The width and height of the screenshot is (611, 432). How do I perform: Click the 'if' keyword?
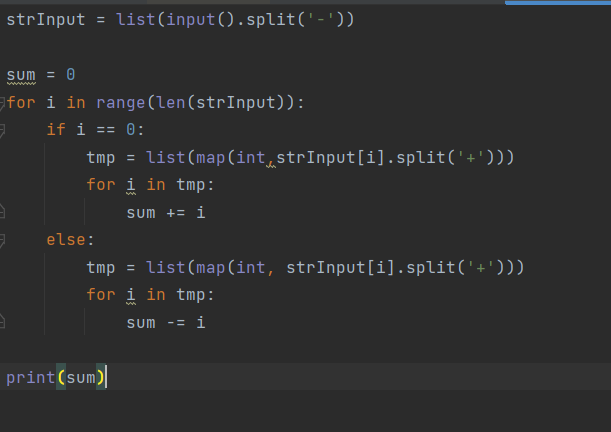[56, 129]
